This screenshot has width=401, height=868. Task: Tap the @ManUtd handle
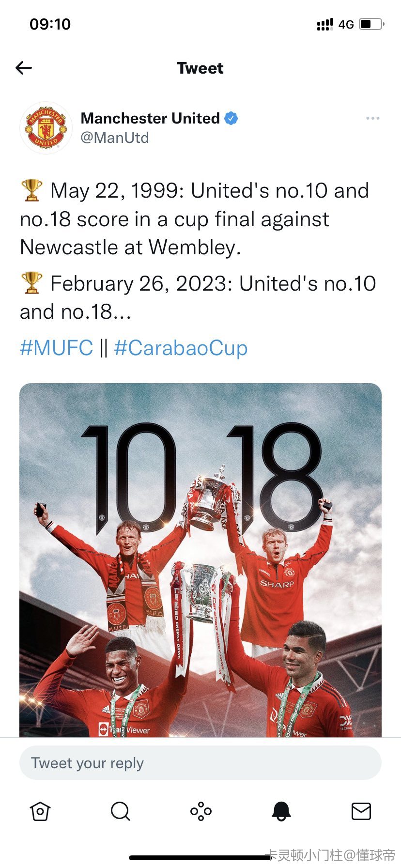point(115,138)
